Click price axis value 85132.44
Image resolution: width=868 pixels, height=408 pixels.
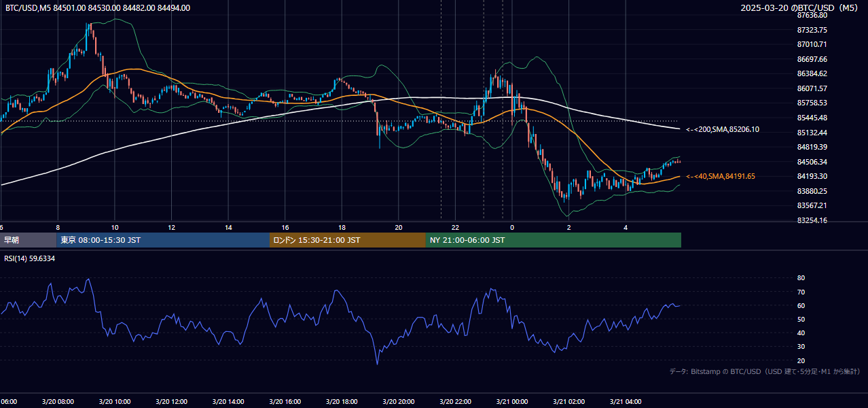[x=812, y=133]
